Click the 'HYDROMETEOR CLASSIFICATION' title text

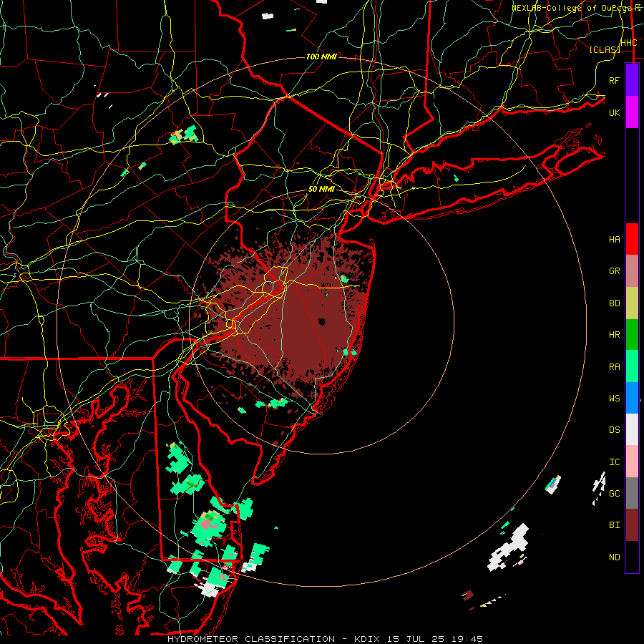pos(251,639)
